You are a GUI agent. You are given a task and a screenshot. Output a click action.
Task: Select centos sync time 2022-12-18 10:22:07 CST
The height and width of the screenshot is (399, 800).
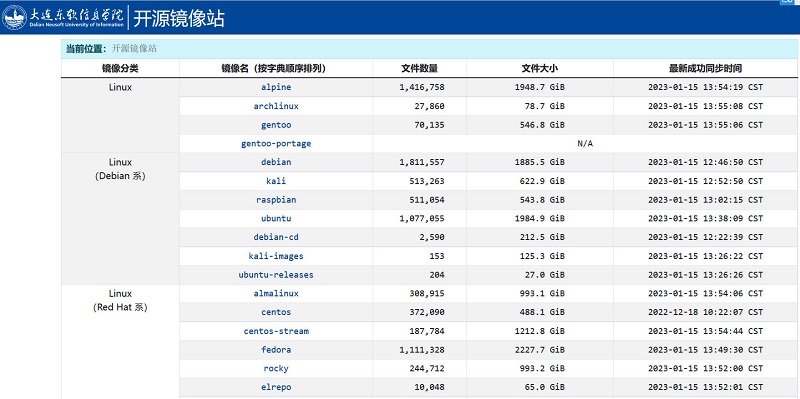pyautogui.click(x=706, y=312)
